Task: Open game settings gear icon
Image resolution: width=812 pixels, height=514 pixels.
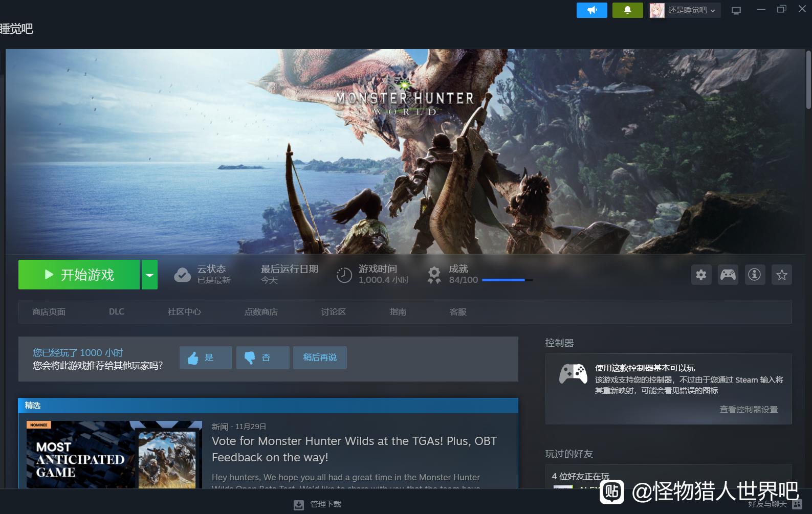Action: (x=701, y=275)
